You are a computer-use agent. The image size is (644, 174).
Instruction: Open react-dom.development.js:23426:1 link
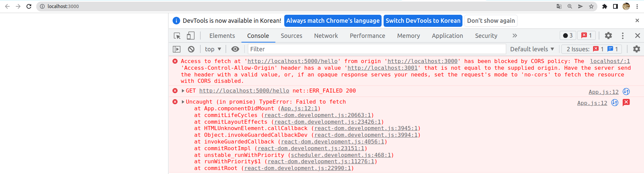coord(328,122)
